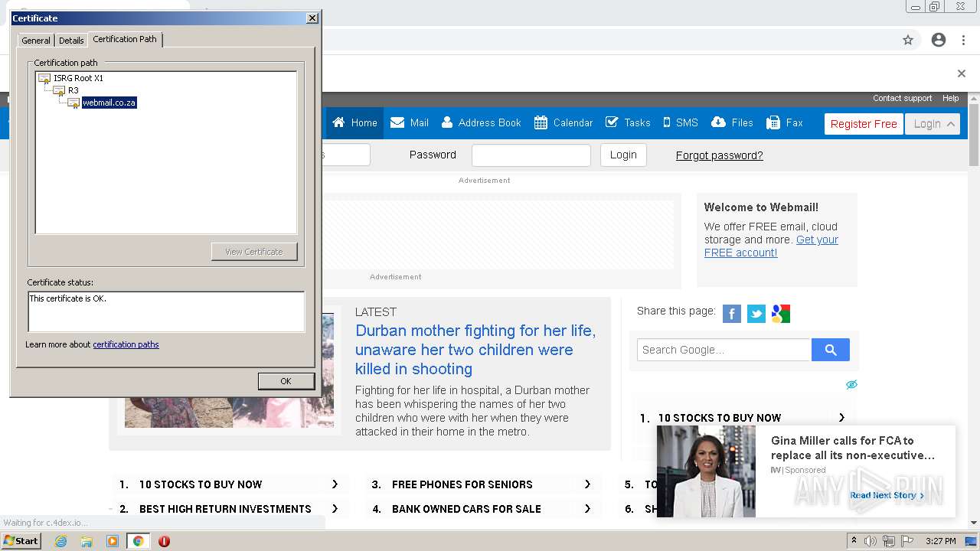
Task: Open media player taskbar icon
Action: click(x=113, y=541)
